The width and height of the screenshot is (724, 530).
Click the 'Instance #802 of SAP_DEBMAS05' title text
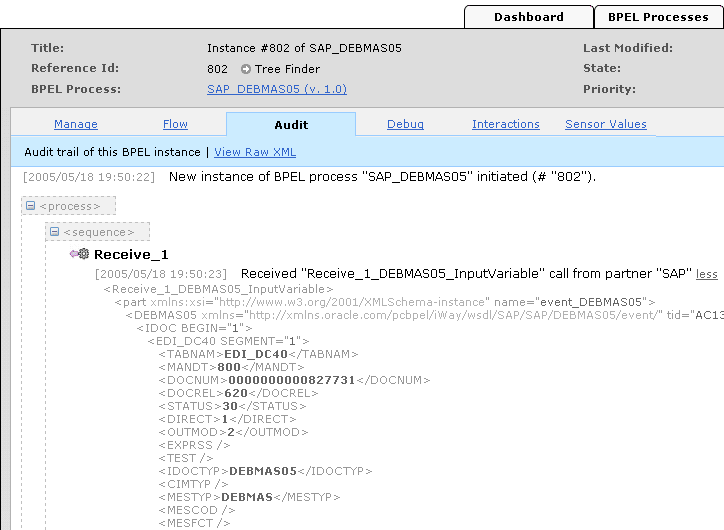click(x=304, y=48)
